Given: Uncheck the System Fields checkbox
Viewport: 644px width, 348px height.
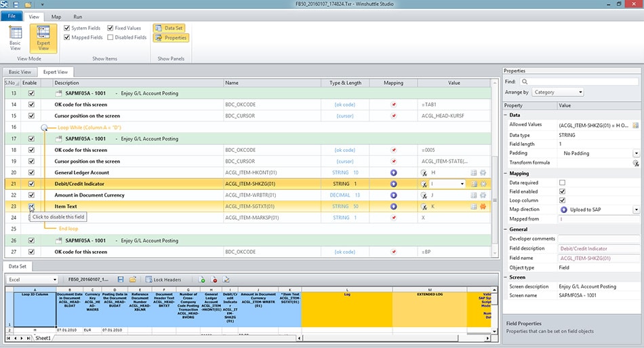Looking at the screenshot, I should pos(67,28).
